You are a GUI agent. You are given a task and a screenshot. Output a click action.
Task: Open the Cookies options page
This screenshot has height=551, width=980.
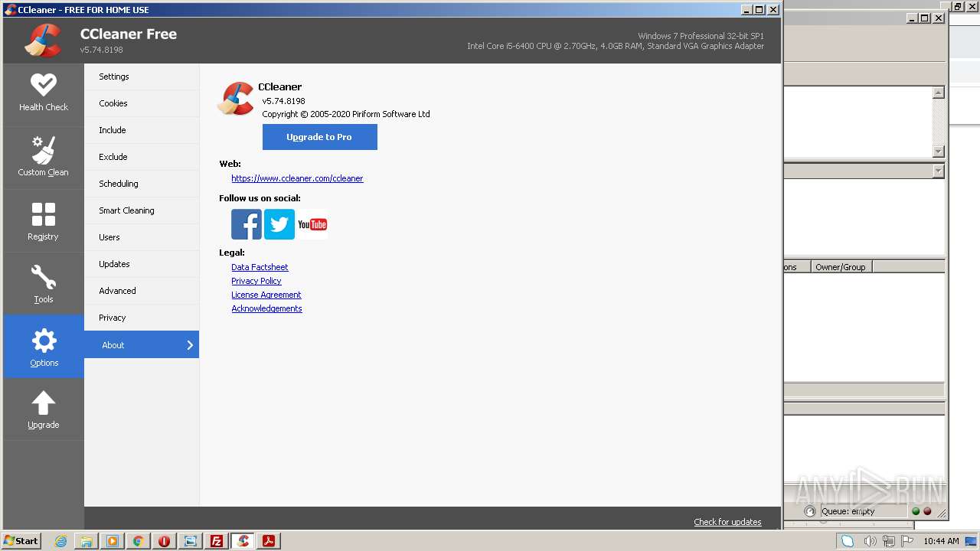pyautogui.click(x=142, y=103)
